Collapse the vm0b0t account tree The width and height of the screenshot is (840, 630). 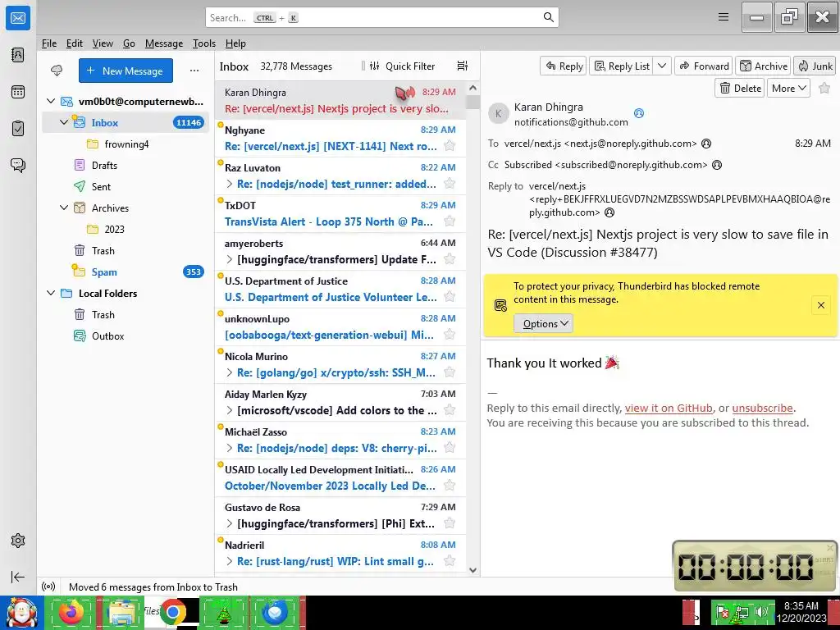click(x=51, y=101)
